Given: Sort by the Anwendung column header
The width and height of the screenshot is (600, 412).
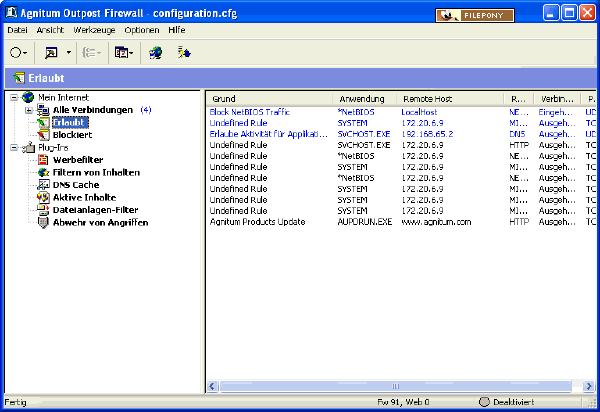Looking at the screenshot, I should [364, 99].
